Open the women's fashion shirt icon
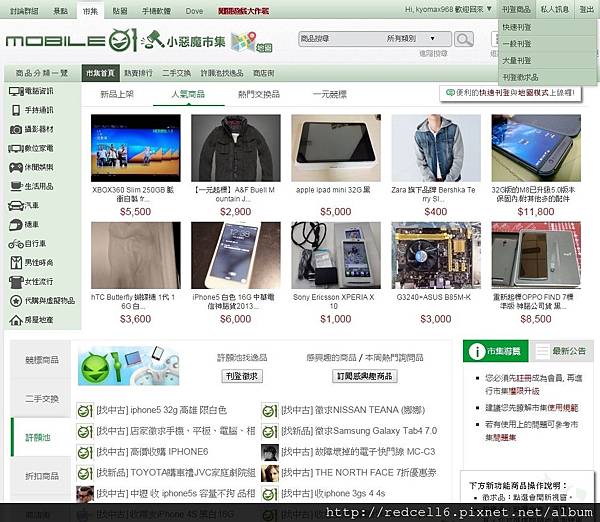600x522 pixels. [x=16, y=282]
